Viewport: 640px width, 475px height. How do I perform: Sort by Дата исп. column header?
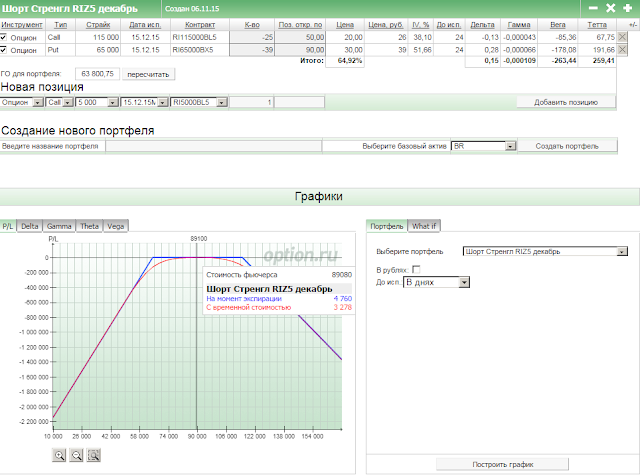[x=145, y=25]
